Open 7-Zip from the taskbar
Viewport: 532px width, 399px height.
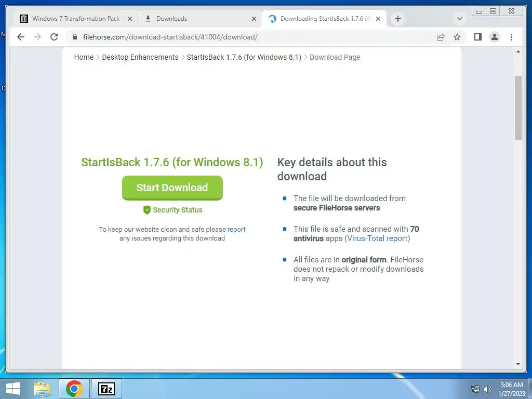click(x=107, y=389)
